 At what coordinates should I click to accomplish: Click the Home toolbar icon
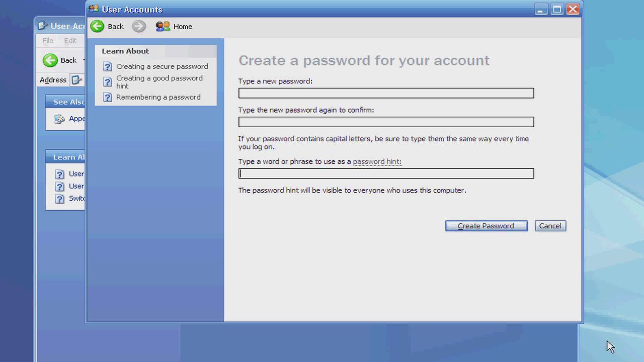click(x=163, y=26)
